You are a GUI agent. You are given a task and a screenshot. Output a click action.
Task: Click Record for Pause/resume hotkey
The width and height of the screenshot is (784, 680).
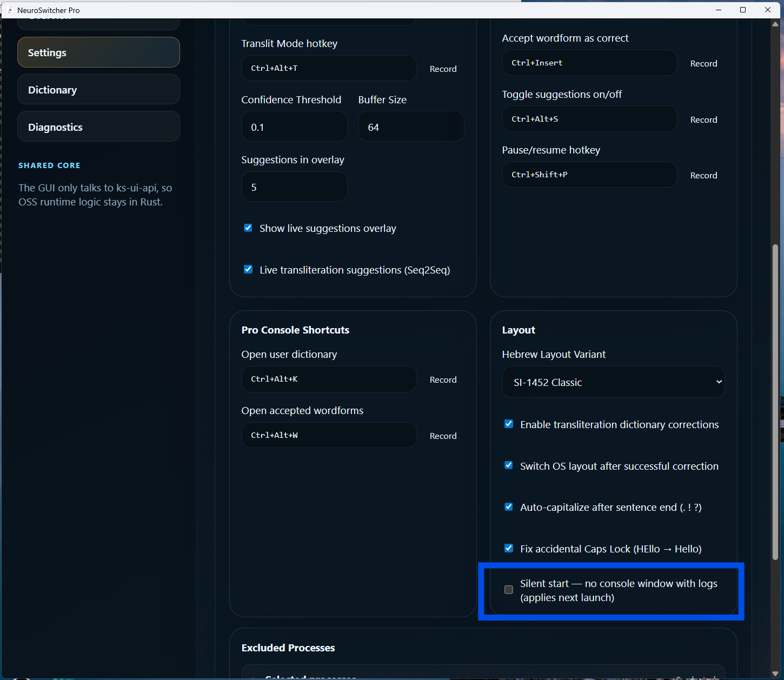click(x=703, y=175)
